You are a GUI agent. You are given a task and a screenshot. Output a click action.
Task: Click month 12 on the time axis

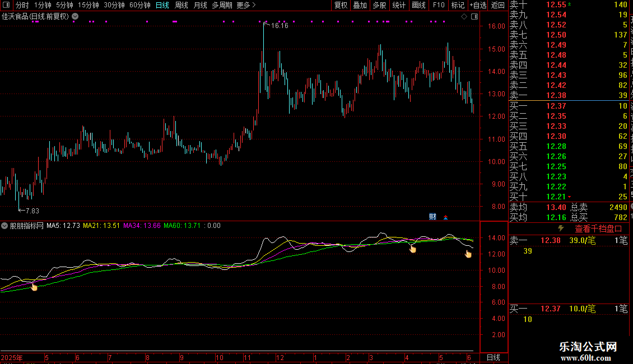(280, 357)
